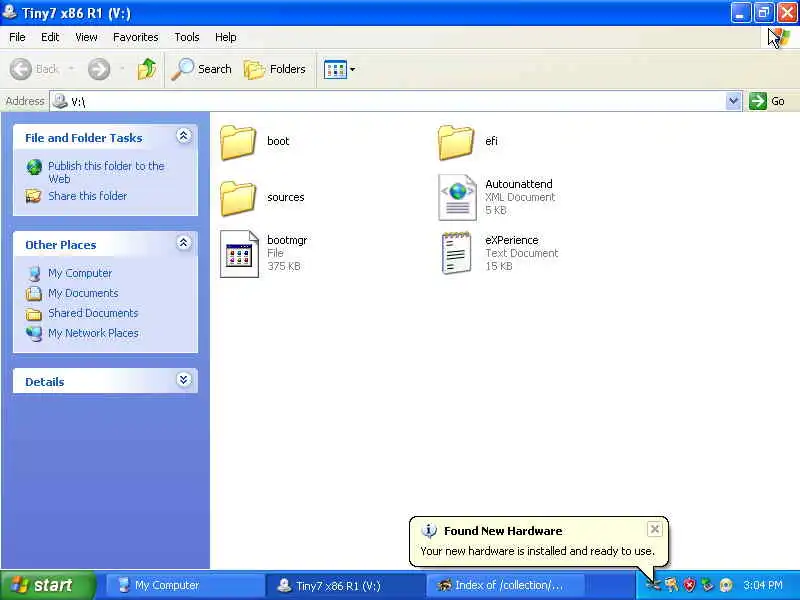The image size is (800, 600).
Task: Expand the Address bar dropdown
Action: pyautogui.click(x=733, y=101)
